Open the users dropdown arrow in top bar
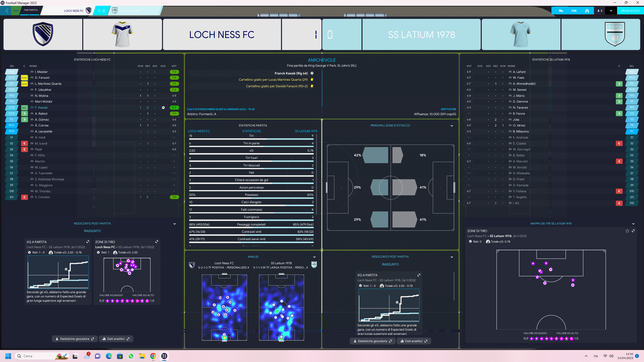The image size is (644, 362). point(611,11)
